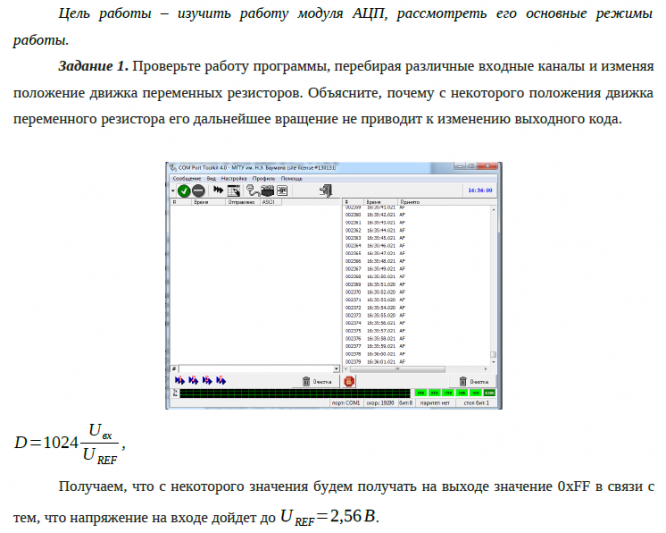
Task: Click the gray circle close-port icon
Action: pos(198,191)
